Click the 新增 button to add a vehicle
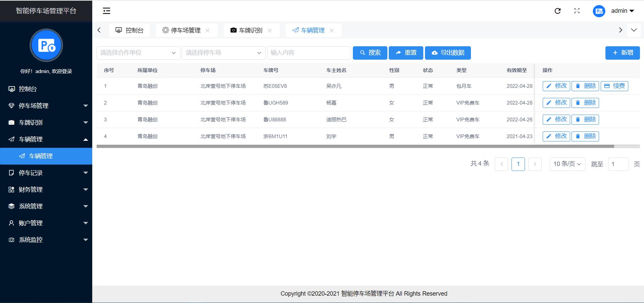This screenshot has width=644, height=303. point(622,53)
